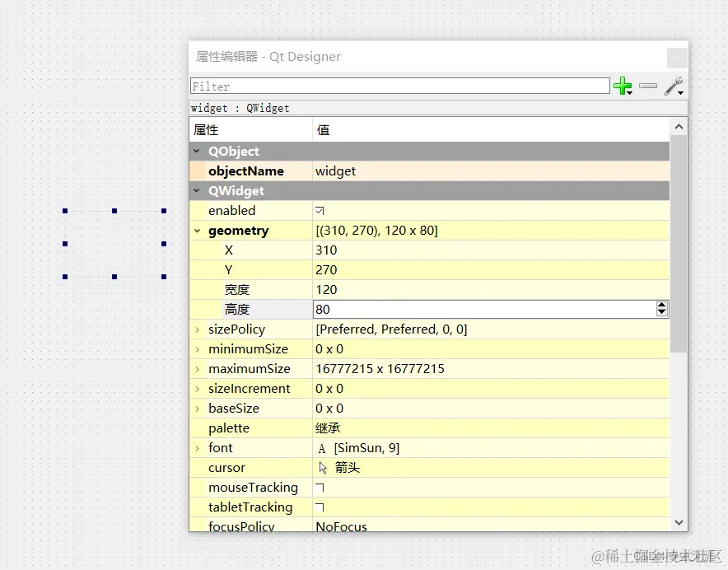Expand the baseSize property
Image resolution: width=728 pixels, height=570 pixels.
pyautogui.click(x=198, y=409)
